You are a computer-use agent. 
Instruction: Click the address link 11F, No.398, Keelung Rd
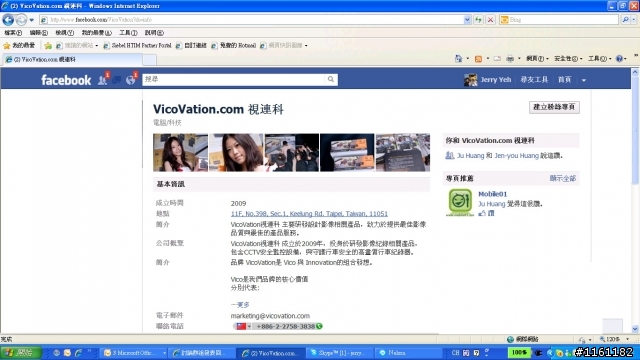[x=309, y=213]
